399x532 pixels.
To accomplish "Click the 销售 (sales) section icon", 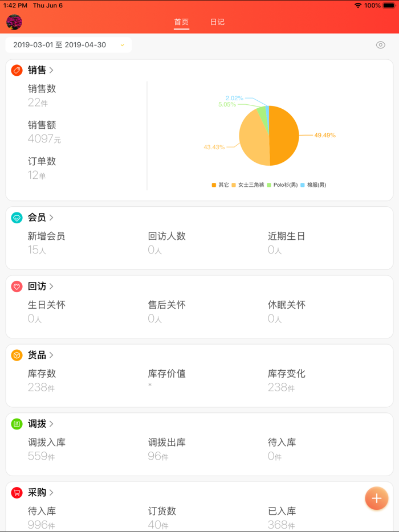I will click(16, 70).
